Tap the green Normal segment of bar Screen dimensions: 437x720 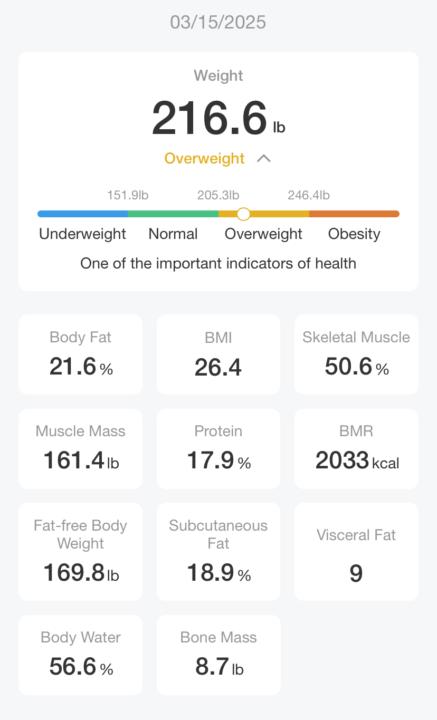click(x=173, y=214)
